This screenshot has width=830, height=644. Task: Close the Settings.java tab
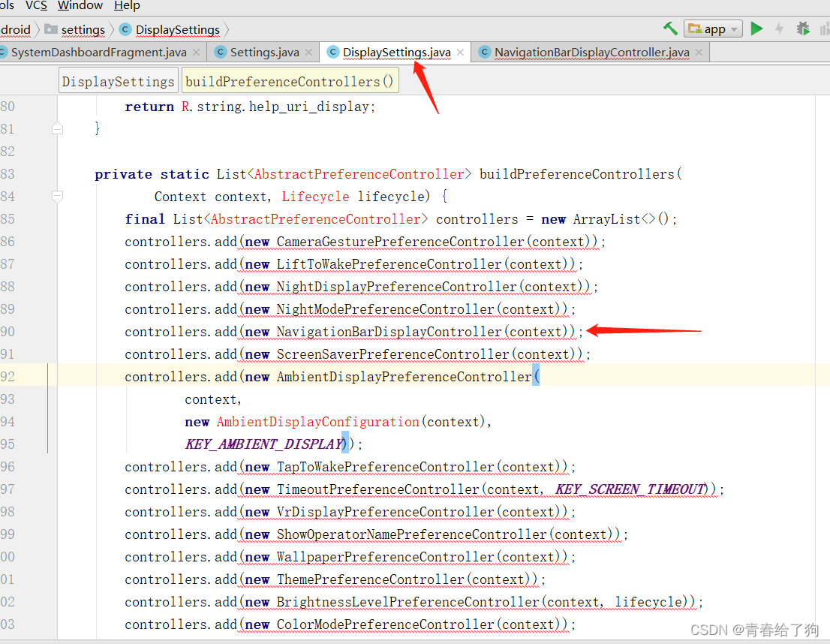pos(309,53)
